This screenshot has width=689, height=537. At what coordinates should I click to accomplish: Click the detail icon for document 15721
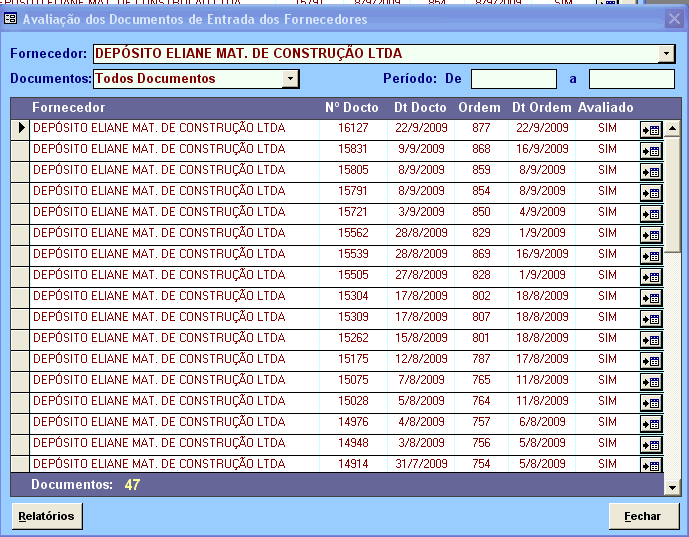tap(651, 213)
